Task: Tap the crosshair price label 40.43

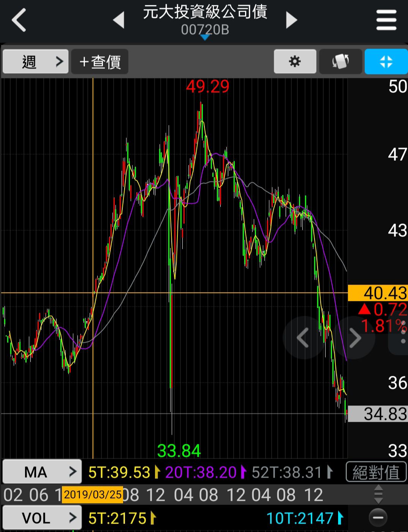Action: coord(378,293)
